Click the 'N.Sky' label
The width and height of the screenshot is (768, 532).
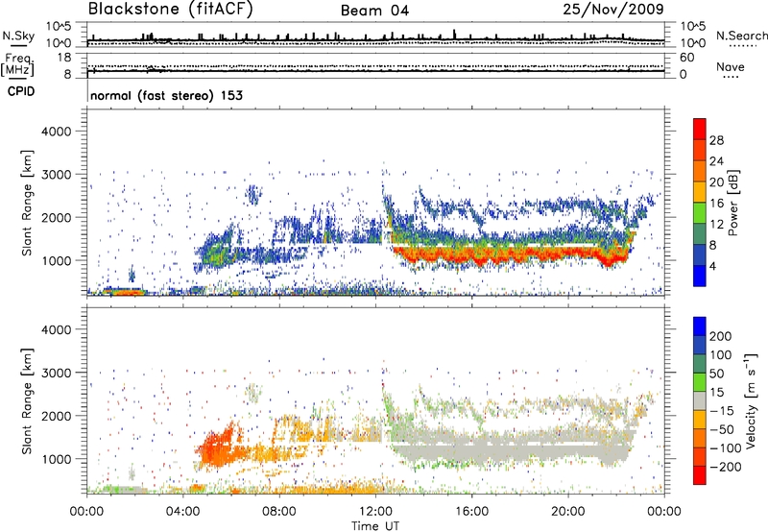coord(18,36)
